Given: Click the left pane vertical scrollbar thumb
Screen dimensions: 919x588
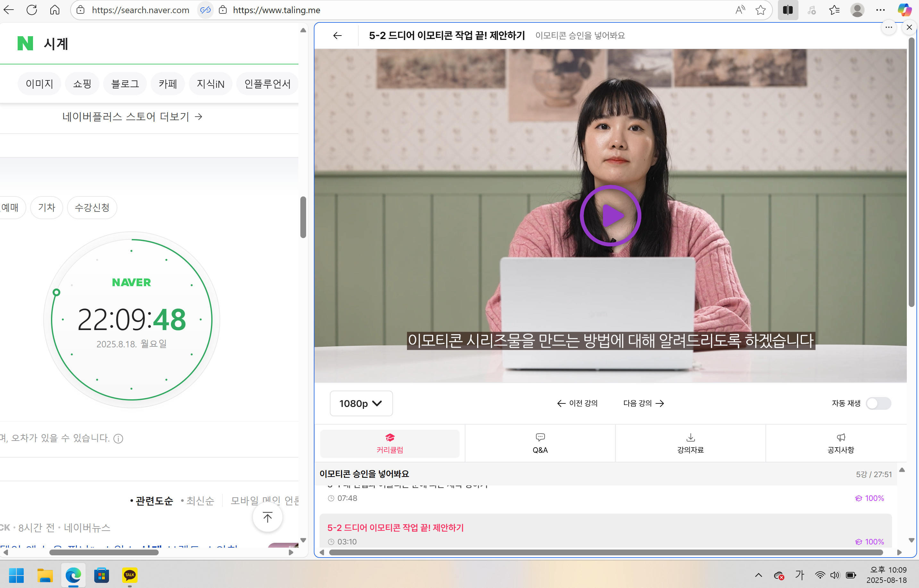Looking at the screenshot, I should pos(303,217).
